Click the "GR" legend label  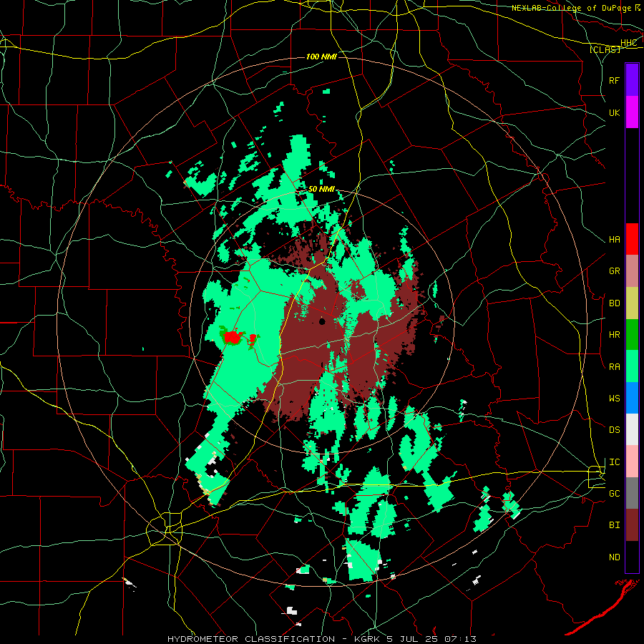tap(614, 271)
